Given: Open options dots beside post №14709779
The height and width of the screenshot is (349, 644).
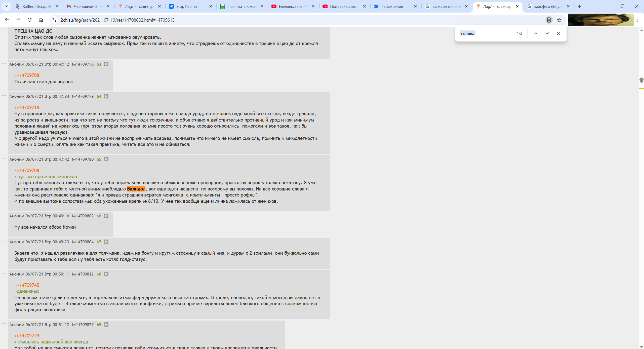Looking at the screenshot, I should click(x=4, y=95).
